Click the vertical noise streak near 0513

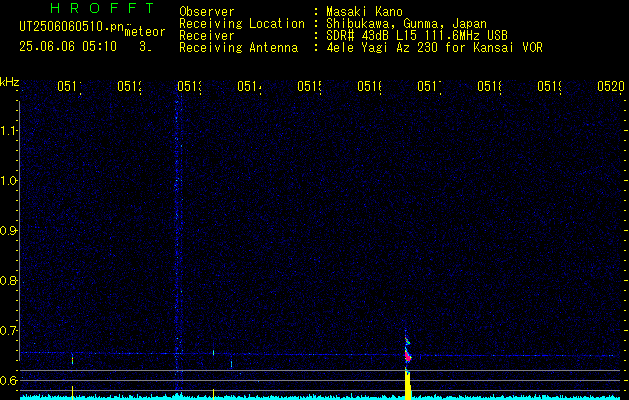point(178,245)
